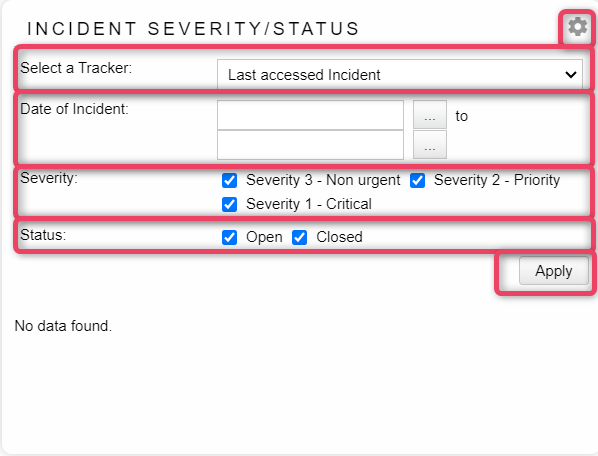Disable the Closed status checkbox
This screenshot has height=456, width=598.
coord(300,237)
